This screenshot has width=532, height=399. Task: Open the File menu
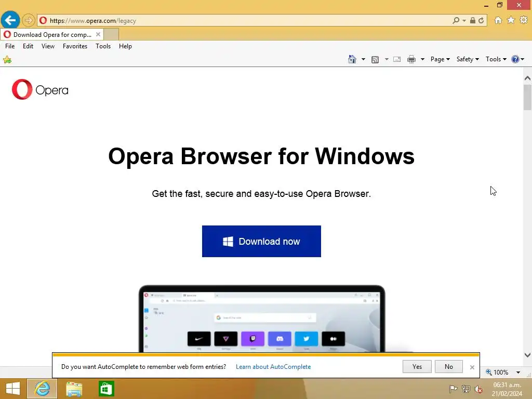10,46
